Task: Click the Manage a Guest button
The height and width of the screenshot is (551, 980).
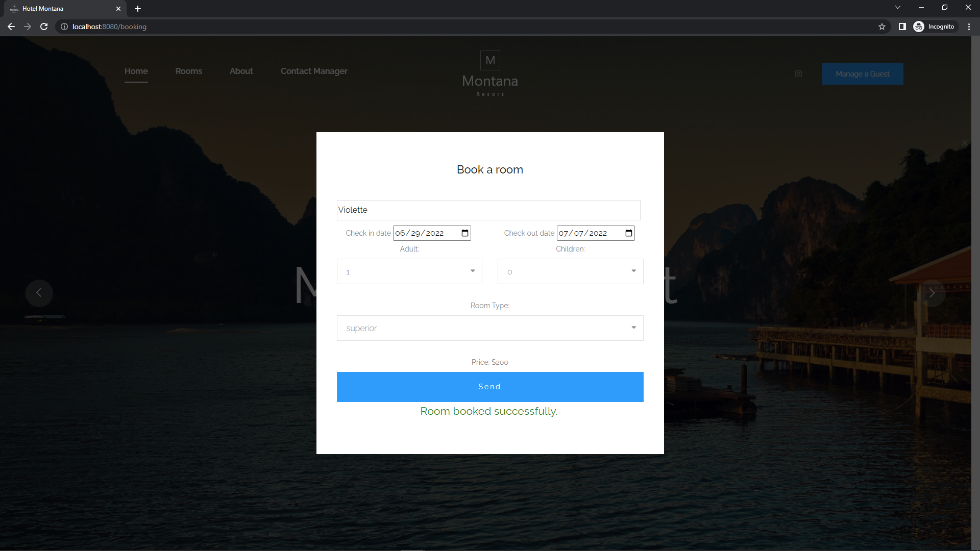Action: tap(863, 74)
